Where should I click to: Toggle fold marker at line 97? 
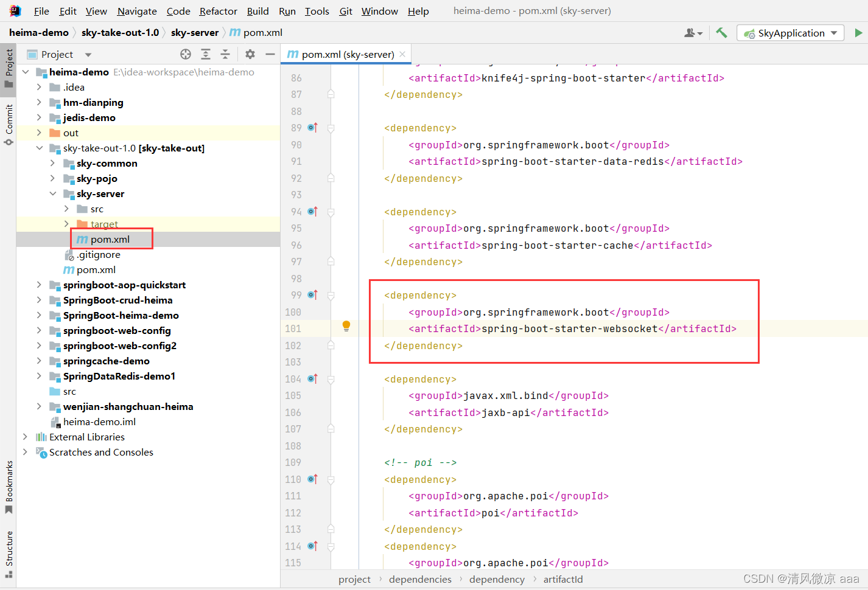pos(331,262)
